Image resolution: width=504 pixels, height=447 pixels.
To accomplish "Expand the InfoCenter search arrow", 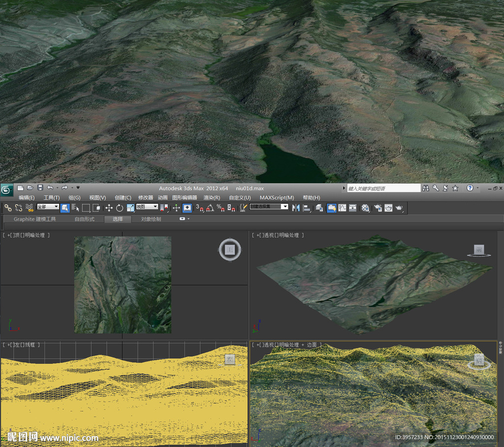I will pos(344,188).
